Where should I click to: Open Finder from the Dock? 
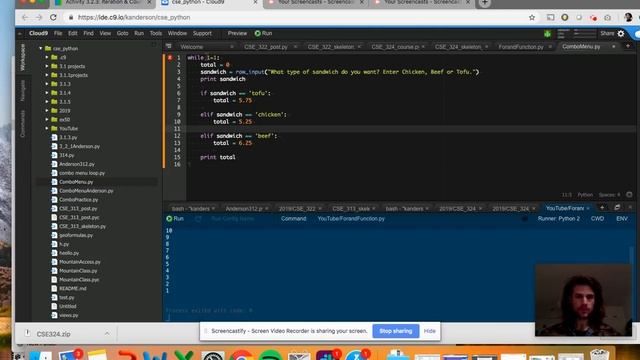pyautogui.click(x=41, y=356)
